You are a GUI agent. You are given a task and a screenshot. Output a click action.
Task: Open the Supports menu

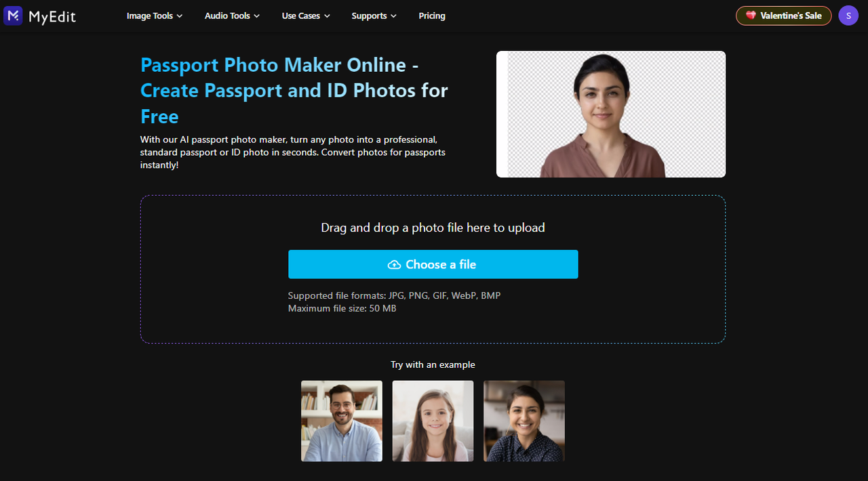coord(374,16)
